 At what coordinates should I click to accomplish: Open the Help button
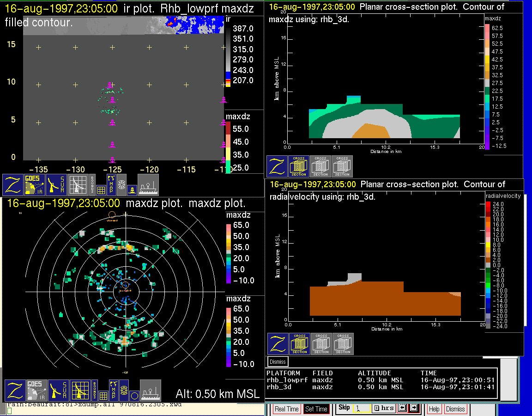[434, 409]
